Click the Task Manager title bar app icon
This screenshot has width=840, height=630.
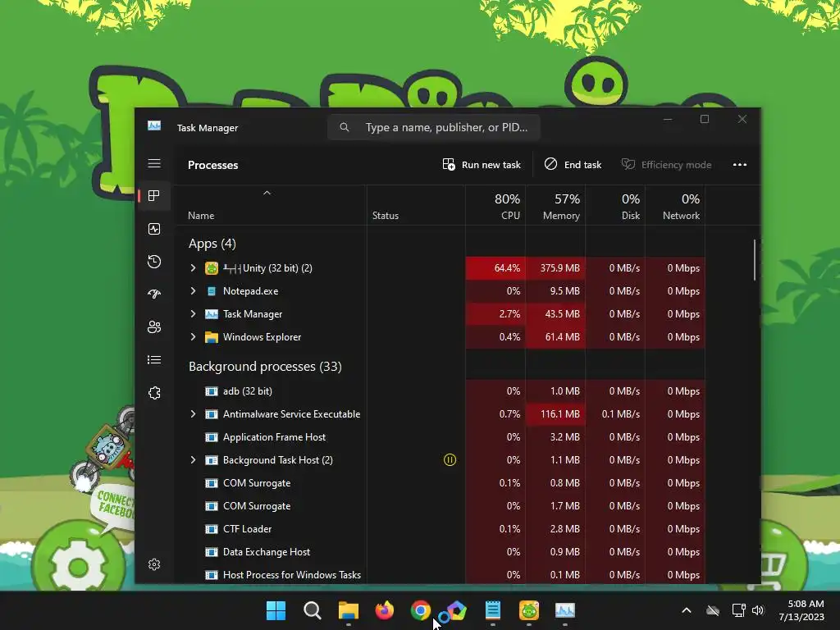click(154, 126)
